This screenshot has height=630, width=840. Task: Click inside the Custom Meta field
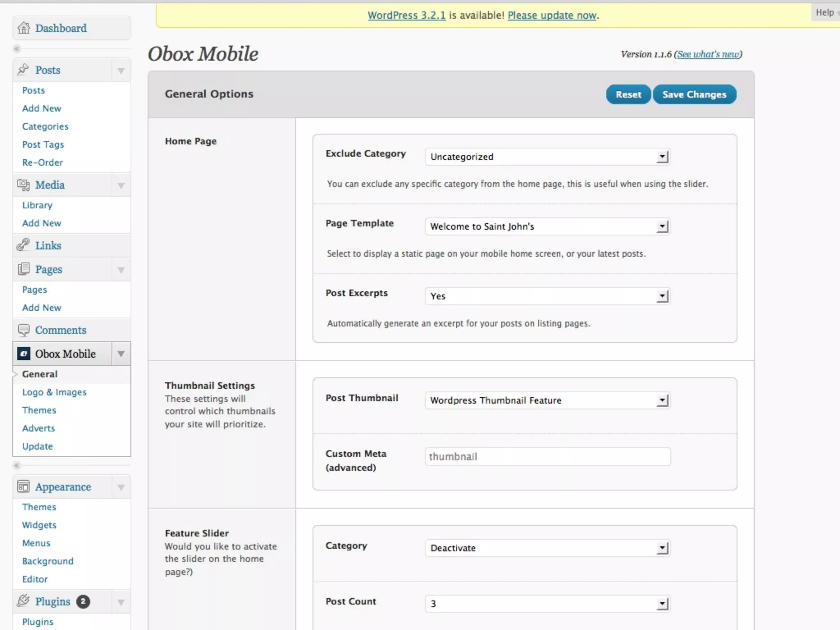547,457
